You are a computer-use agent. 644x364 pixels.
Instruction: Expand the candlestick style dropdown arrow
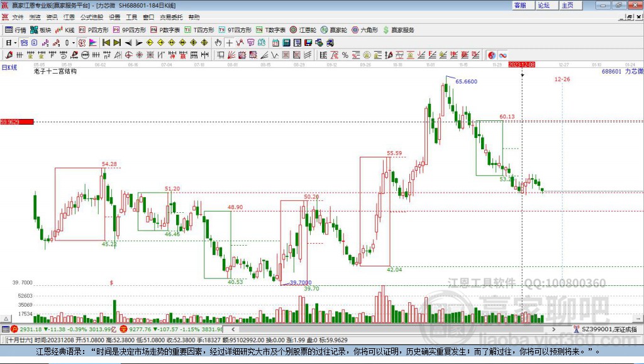pos(73,43)
